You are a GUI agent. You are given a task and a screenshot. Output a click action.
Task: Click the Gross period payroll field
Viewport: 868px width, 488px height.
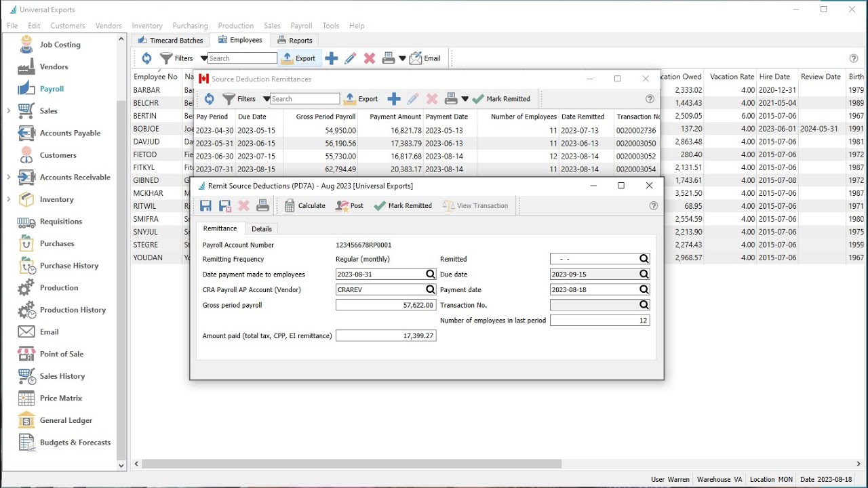coord(386,305)
